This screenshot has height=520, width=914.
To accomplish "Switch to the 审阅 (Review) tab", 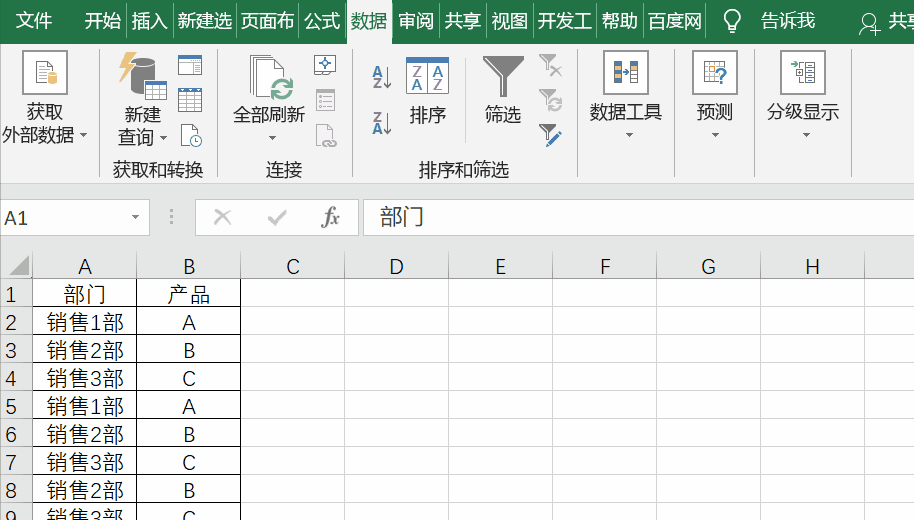I will (416, 21).
